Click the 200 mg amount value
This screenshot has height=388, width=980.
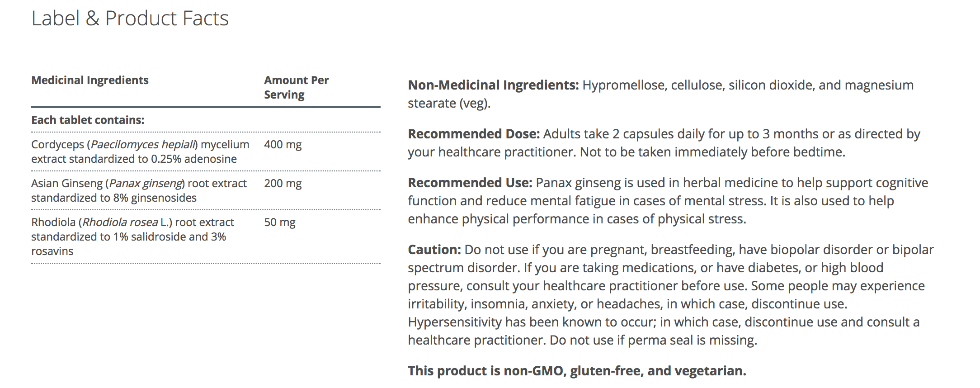point(283,184)
